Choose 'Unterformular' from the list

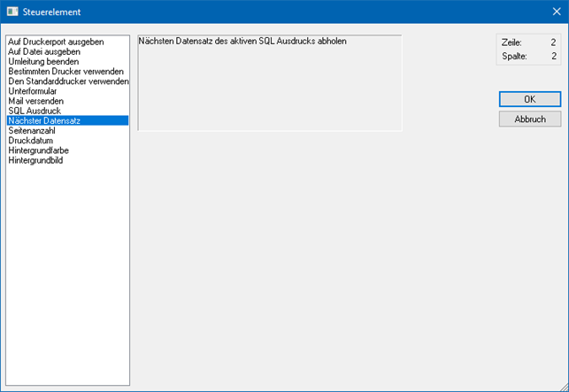(35, 90)
